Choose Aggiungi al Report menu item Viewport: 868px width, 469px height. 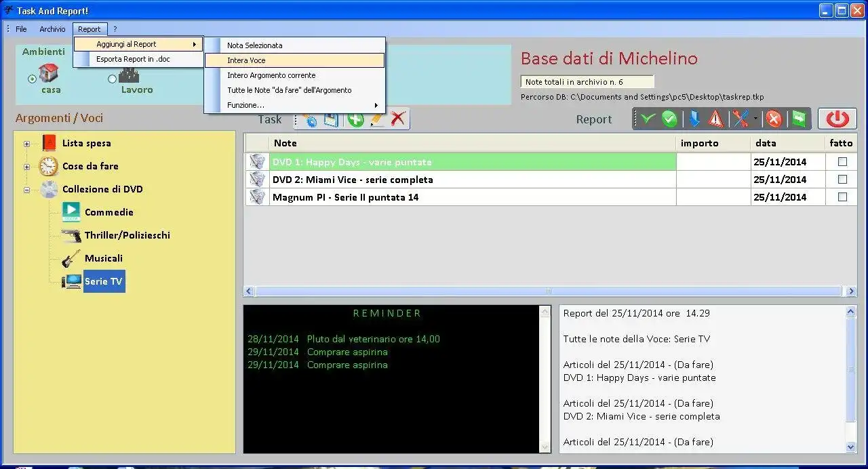click(138, 44)
